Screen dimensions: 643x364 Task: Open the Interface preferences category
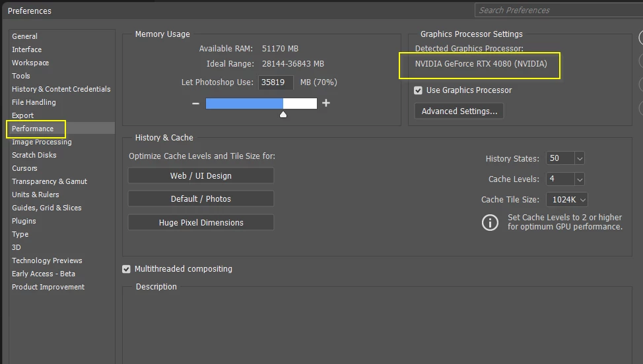26,49
